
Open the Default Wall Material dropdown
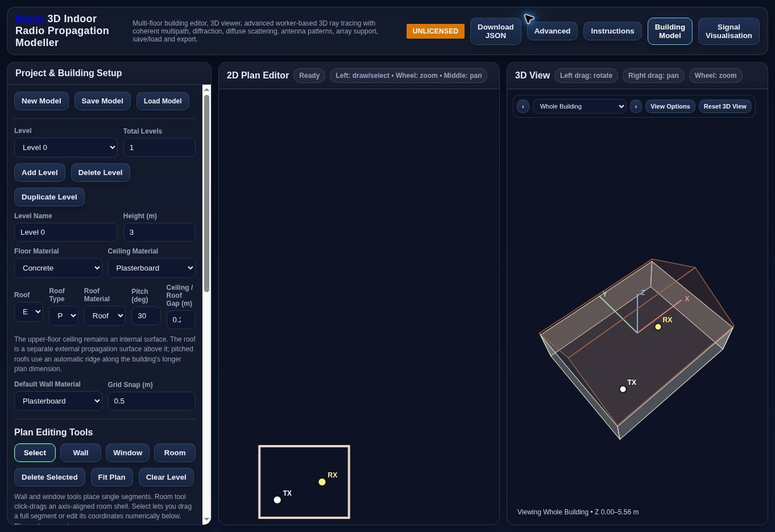pyautogui.click(x=58, y=401)
